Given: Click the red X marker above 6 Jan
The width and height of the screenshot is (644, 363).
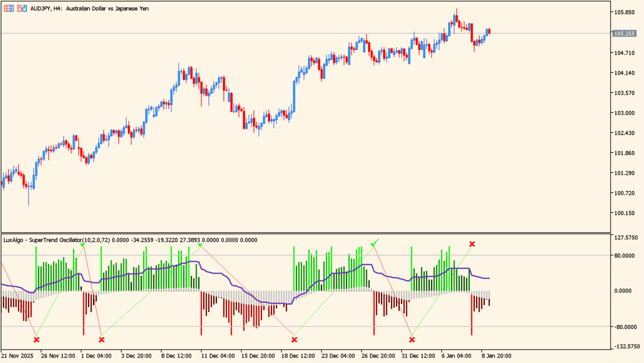Looking at the screenshot, I should (x=472, y=244).
